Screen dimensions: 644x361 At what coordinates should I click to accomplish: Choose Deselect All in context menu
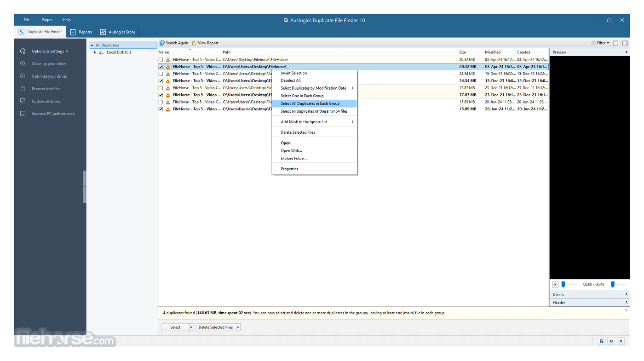(x=315, y=80)
